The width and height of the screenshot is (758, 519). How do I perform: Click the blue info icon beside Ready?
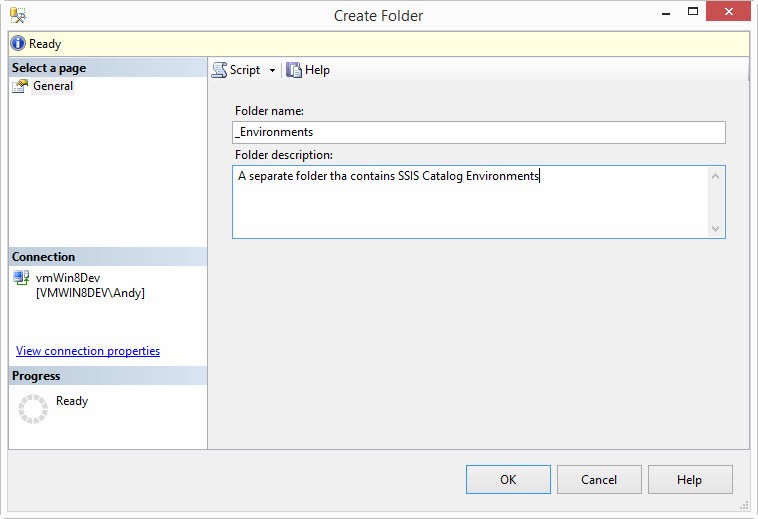[18, 43]
